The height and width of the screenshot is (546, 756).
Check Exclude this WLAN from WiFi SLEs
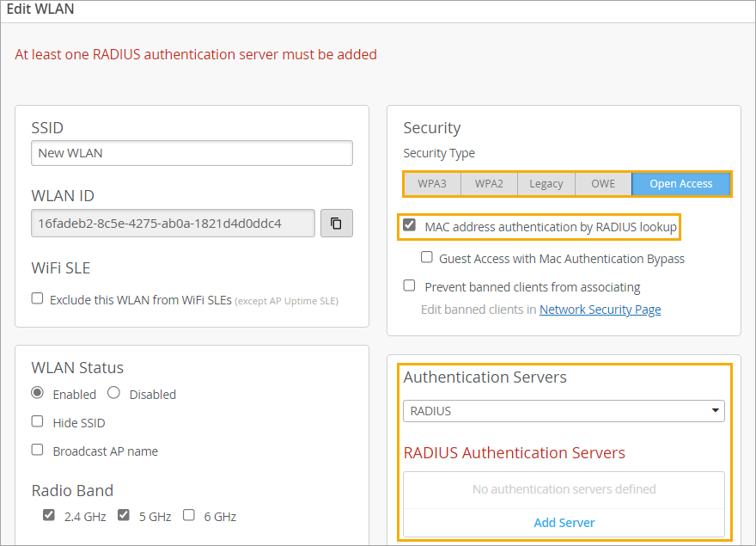(38, 299)
